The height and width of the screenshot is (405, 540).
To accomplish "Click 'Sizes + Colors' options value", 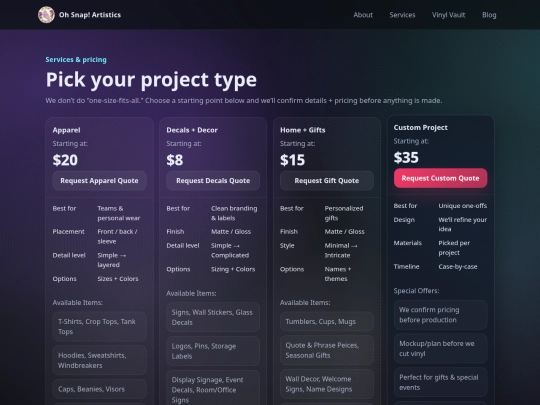I will coord(118,279).
